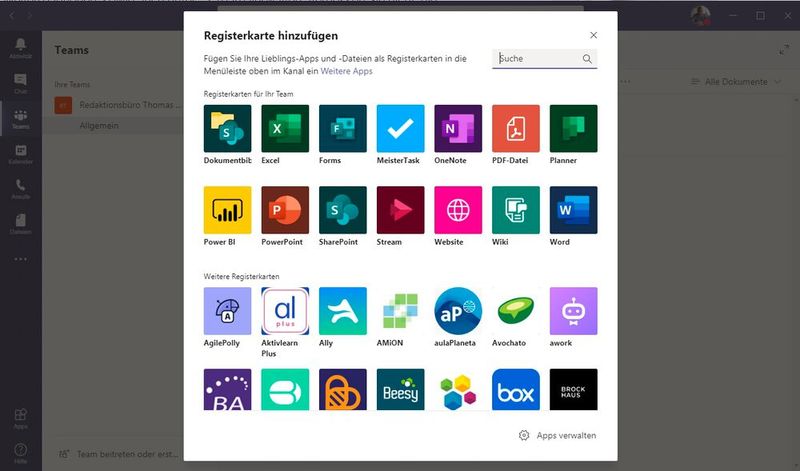This screenshot has width=800, height=471.
Task: Click the magnifier search icon
Action: [x=587, y=59]
